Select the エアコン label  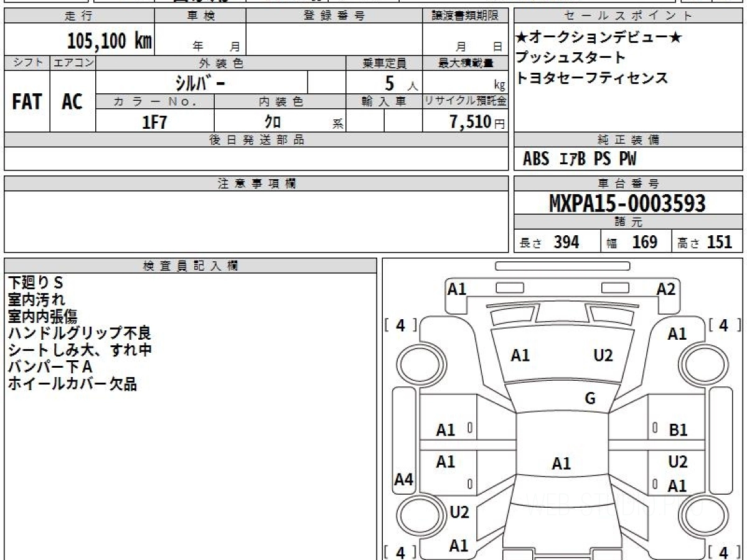coord(73,63)
